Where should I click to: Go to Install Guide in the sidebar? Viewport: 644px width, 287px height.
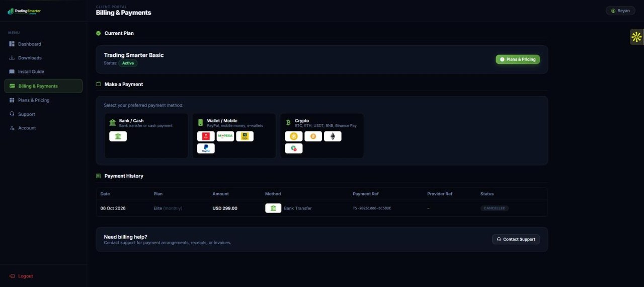43,71
